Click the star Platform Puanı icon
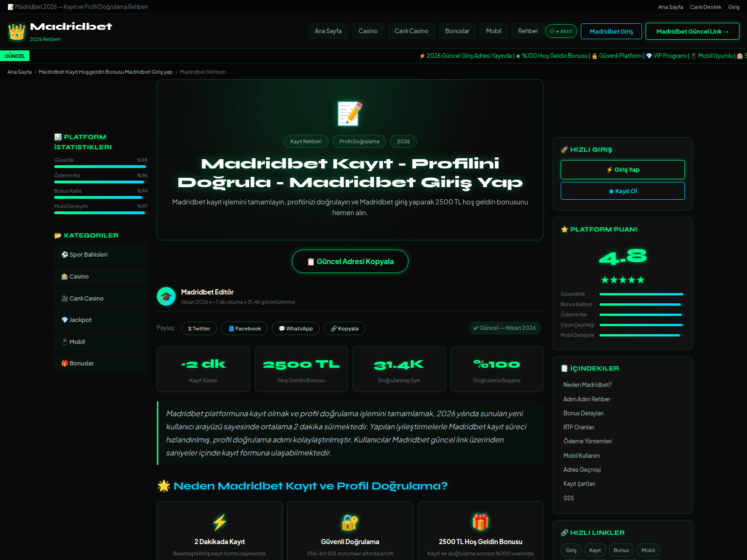Viewport: 747px width, 560px height. coord(564,229)
